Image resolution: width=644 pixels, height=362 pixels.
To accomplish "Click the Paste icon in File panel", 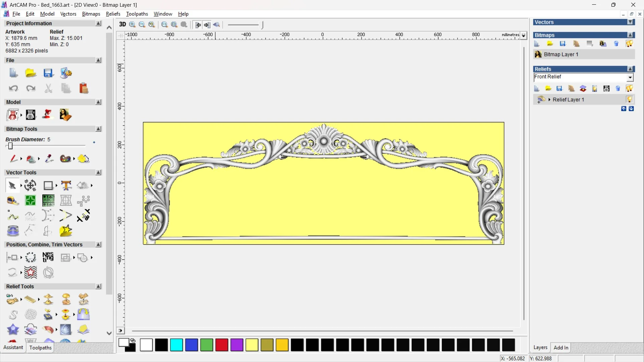I will 84,88.
